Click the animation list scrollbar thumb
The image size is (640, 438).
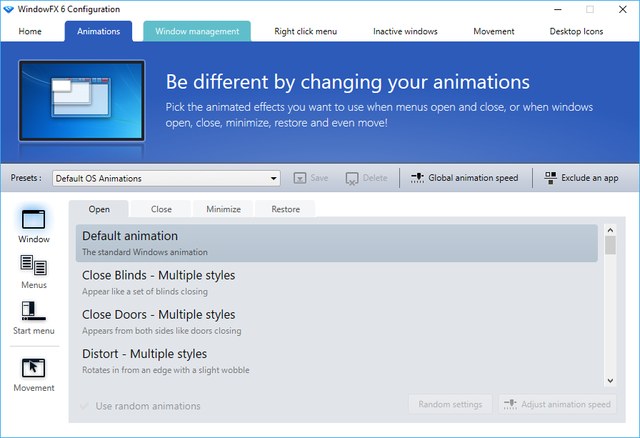pyautogui.click(x=610, y=245)
